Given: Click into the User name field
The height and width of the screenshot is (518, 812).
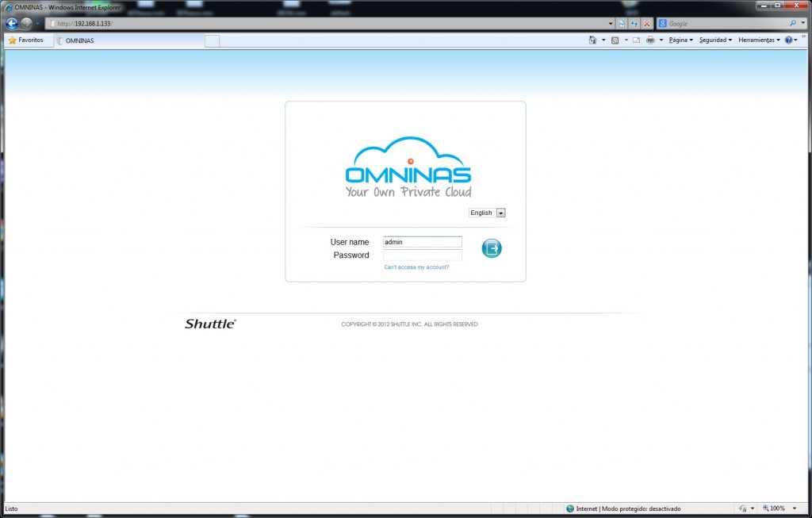Looking at the screenshot, I should pos(423,242).
